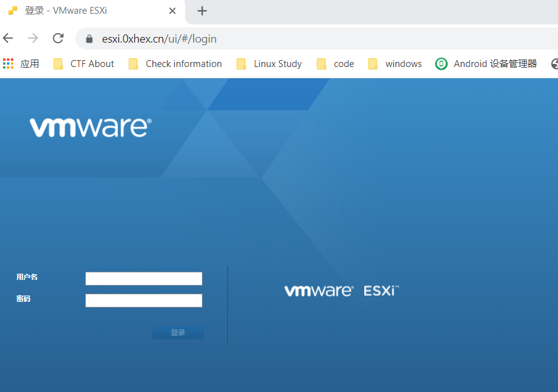View site info via the padlock icon
Viewport: 558px width, 392px height.
pyautogui.click(x=89, y=39)
